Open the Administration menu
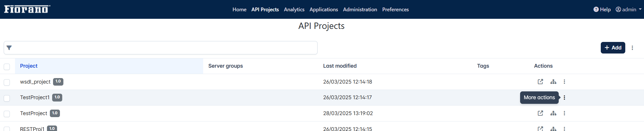The height and width of the screenshot is (131, 644). [x=360, y=10]
